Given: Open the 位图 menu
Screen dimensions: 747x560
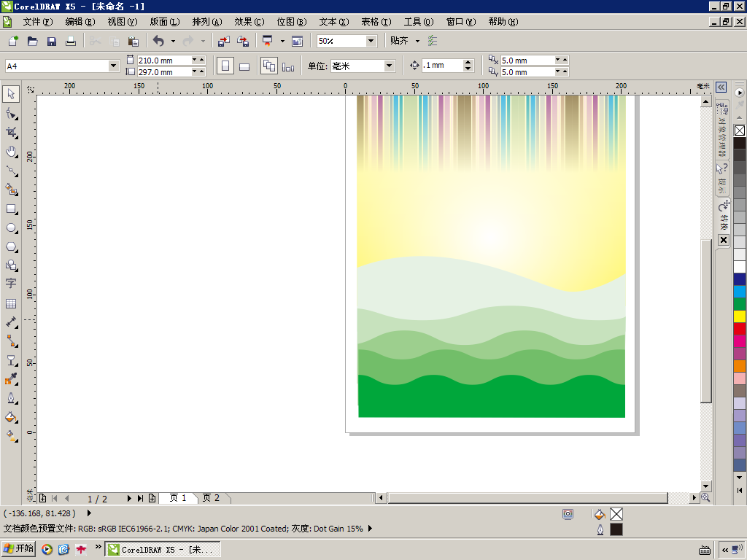Looking at the screenshot, I should 292,22.
